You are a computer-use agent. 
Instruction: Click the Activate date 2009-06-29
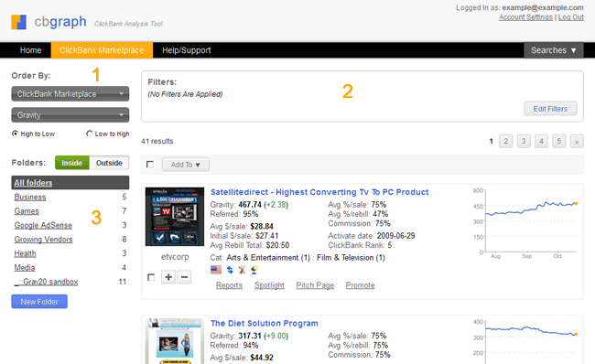(x=395, y=236)
